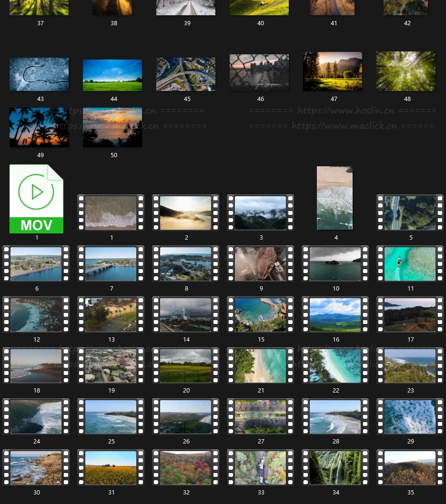The height and width of the screenshot is (504, 446).
Task: Select video 6 of coastal town waterfront
Action: pos(36,263)
